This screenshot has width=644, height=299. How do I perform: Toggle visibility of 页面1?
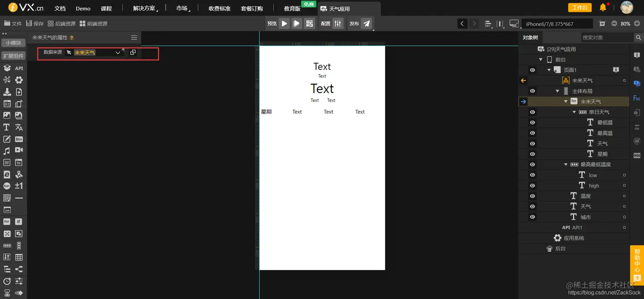point(532,70)
